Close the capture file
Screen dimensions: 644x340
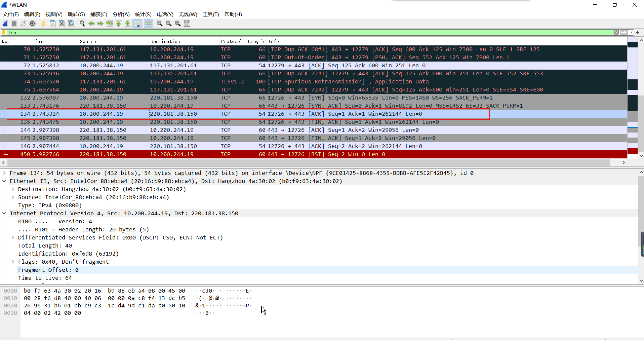click(x=62, y=24)
